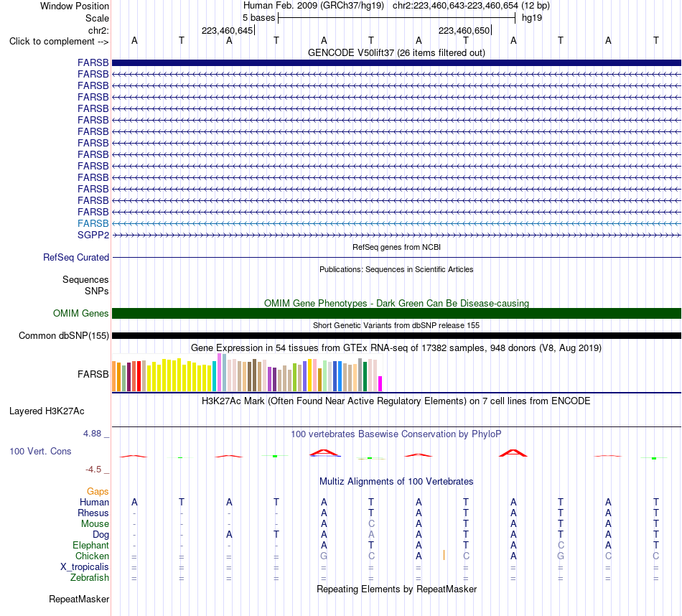
Task: Click the H3K27Ac Mark track title
Action: tap(396, 401)
